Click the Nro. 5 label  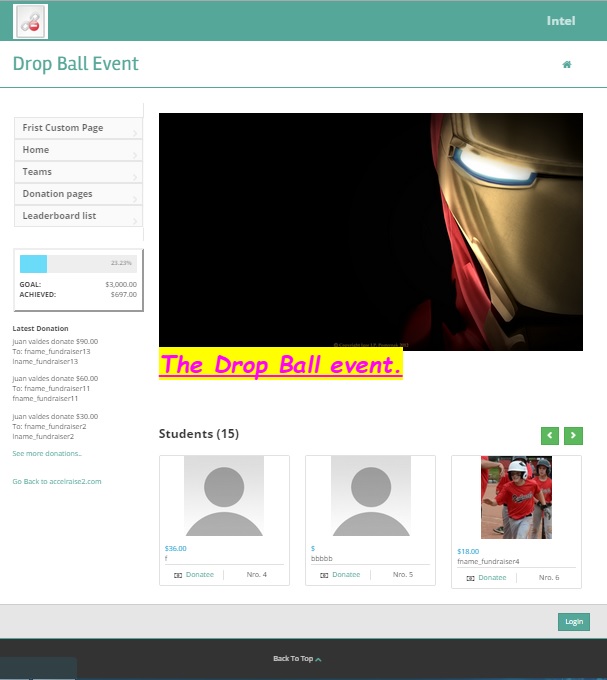coord(403,575)
